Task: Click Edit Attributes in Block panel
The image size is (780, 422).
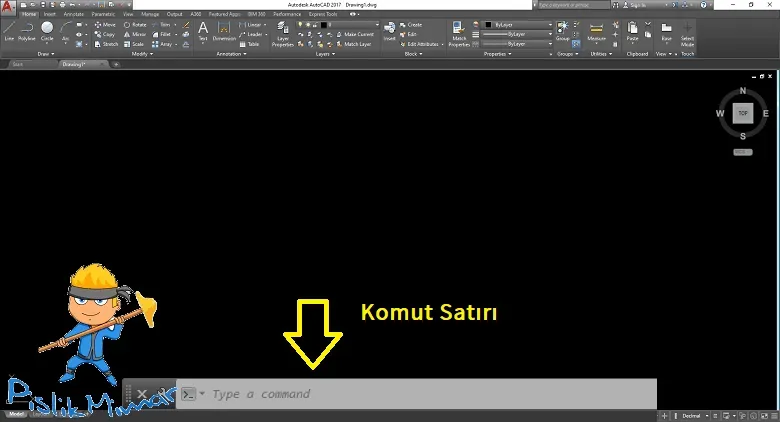Action: point(419,44)
